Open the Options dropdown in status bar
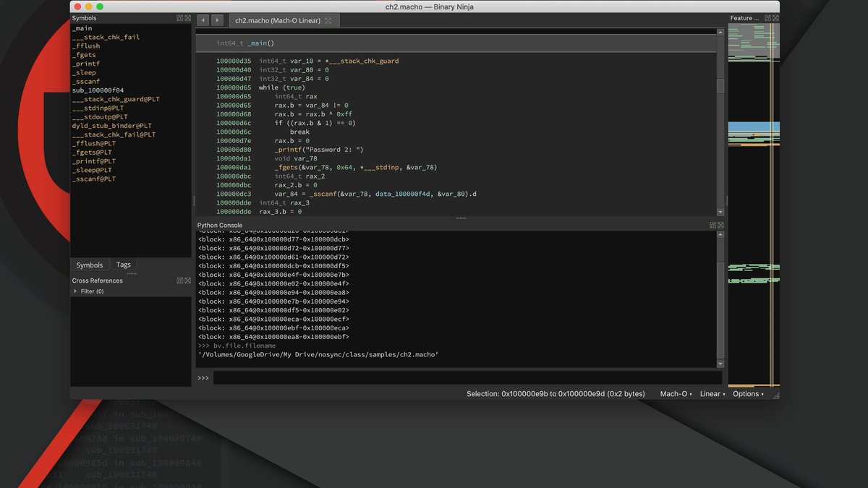 click(748, 394)
